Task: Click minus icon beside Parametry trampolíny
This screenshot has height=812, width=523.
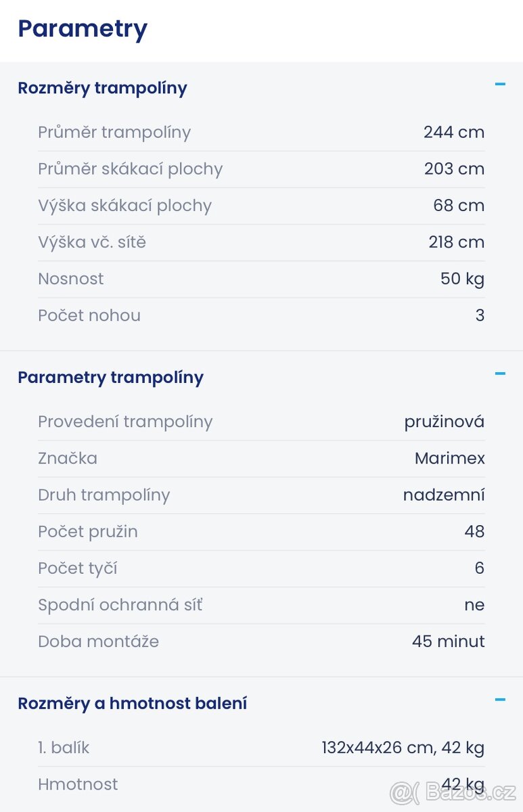Action: point(500,374)
